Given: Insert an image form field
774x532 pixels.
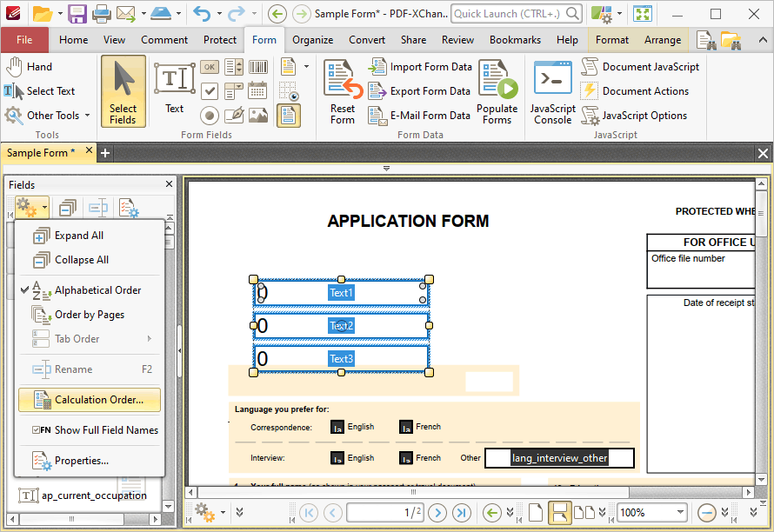Looking at the screenshot, I should [257, 116].
